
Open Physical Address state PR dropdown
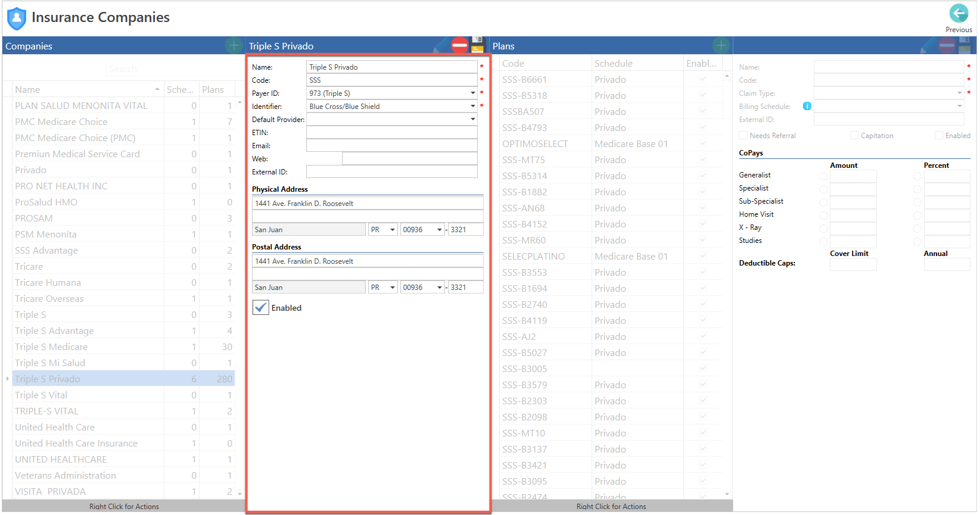393,229
